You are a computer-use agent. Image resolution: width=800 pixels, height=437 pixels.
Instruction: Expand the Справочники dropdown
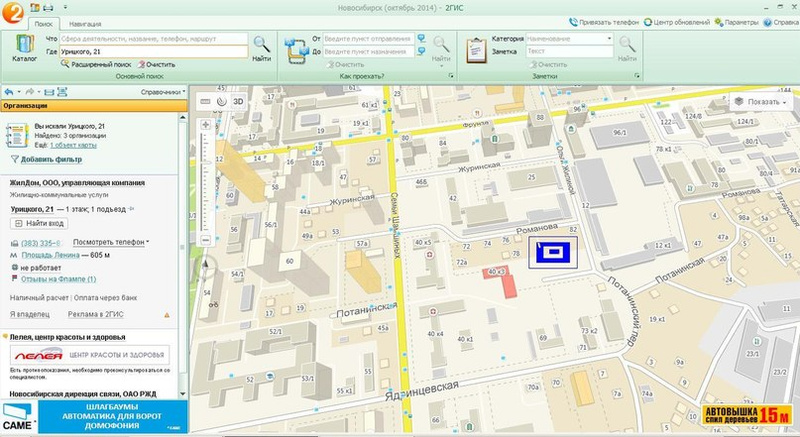pyautogui.click(x=162, y=91)
